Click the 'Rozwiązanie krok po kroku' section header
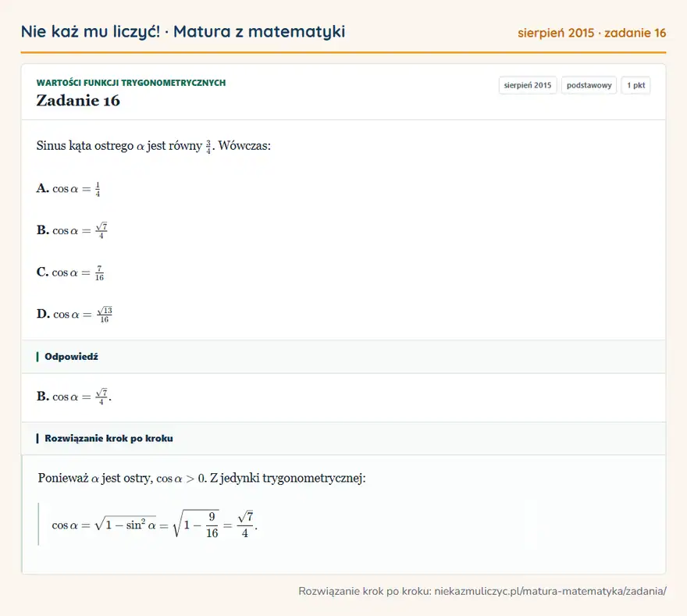 coord(343,439)
